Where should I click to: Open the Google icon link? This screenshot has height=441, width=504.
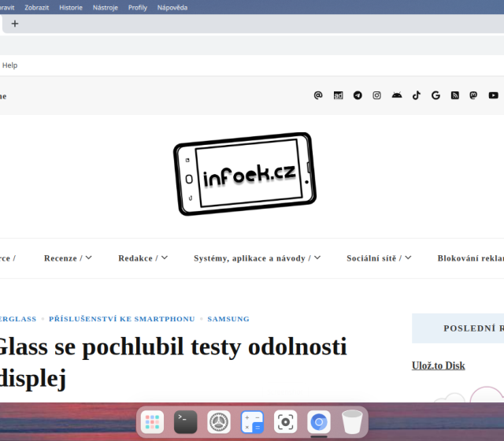pyautogui.click(x=435, y=95)
